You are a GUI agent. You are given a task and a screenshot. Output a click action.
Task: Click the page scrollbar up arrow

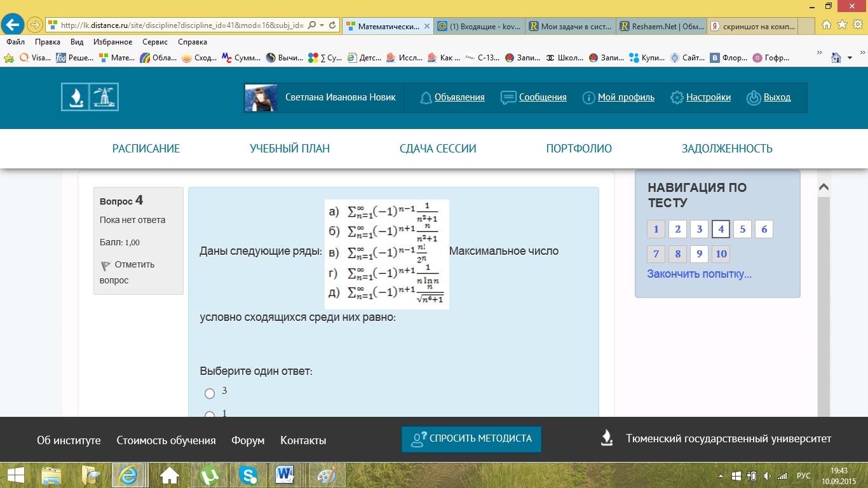point(824,187)
